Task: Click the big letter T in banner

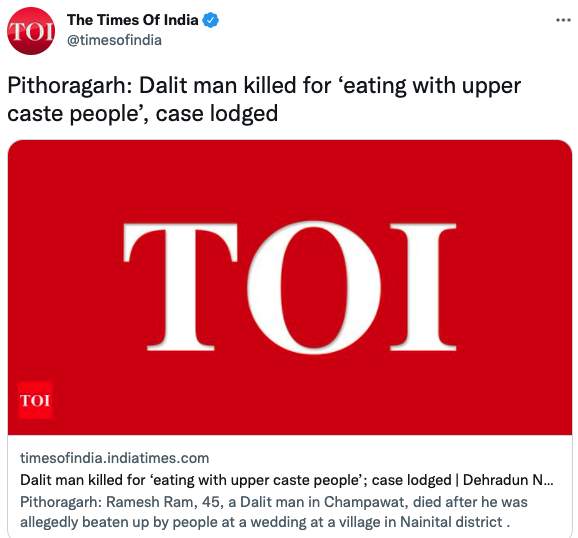Action: [180, 287]
